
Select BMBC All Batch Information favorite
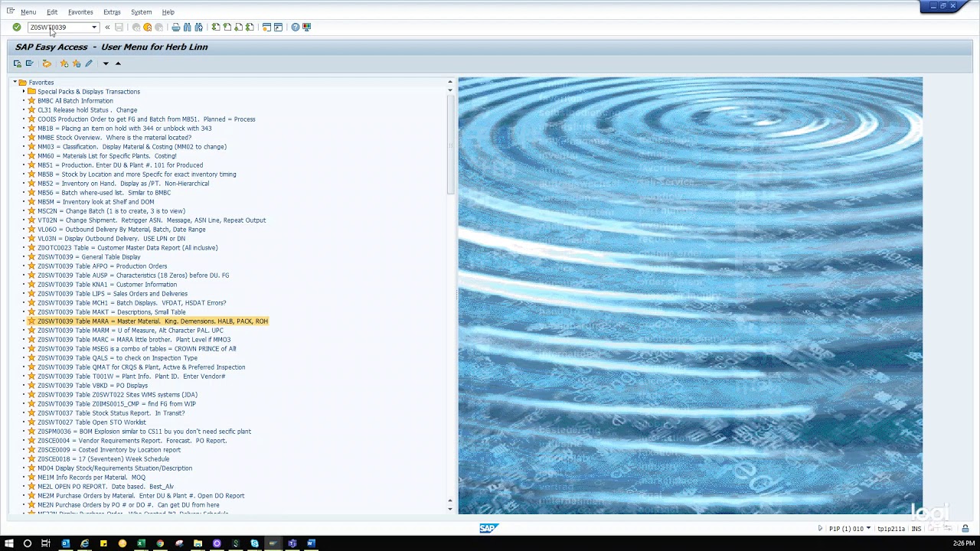click(75, 101)
